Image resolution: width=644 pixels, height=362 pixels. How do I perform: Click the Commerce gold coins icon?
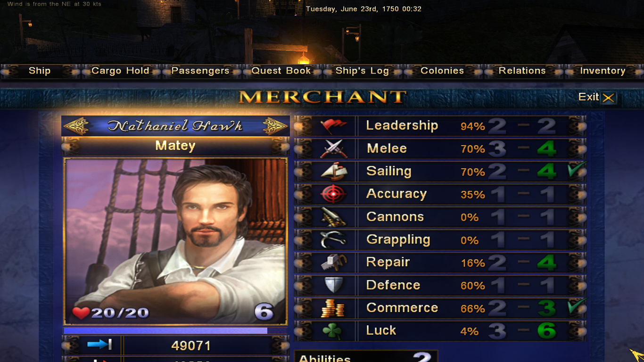[333, 308]
